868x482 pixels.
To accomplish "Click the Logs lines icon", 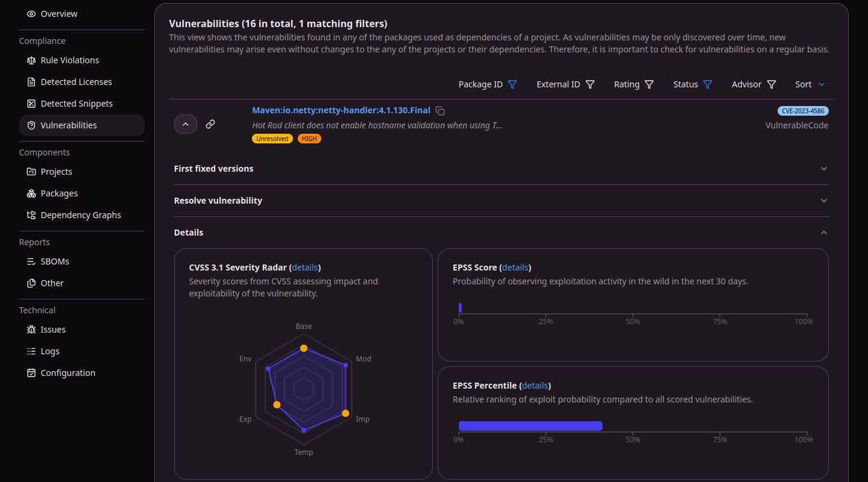I will (x=31, y=351).
